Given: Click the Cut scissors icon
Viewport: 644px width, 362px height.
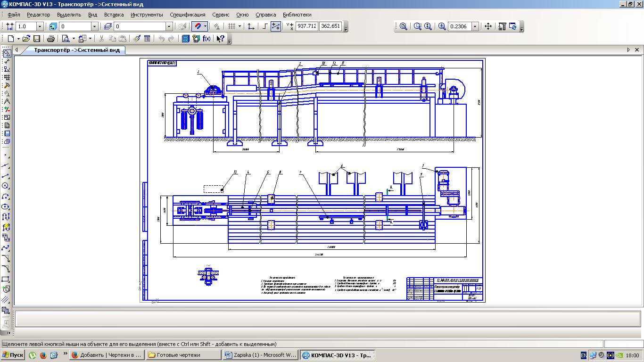Looking at the screenshot, I should tap(101, 39).
